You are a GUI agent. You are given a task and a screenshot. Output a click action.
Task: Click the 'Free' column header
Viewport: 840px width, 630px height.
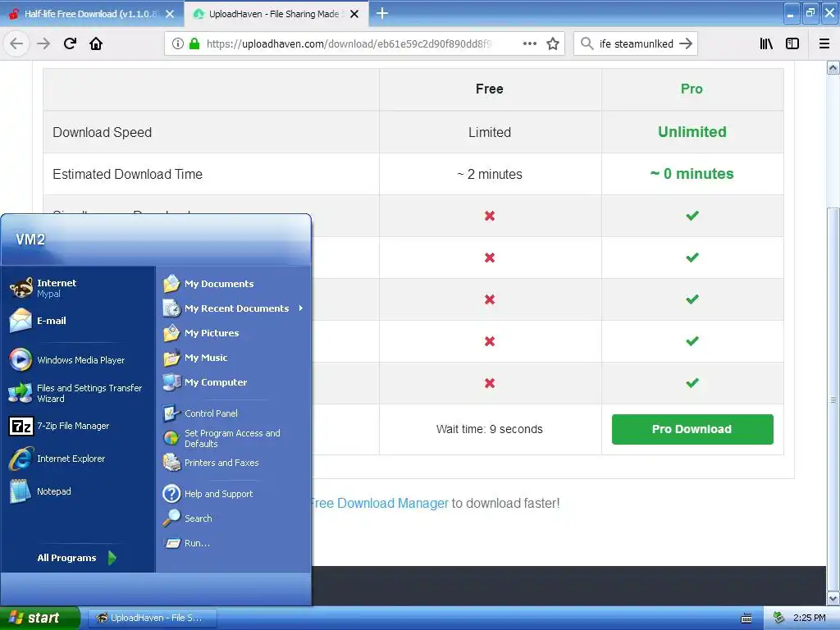pyautogui.click(x=490, y=89)
